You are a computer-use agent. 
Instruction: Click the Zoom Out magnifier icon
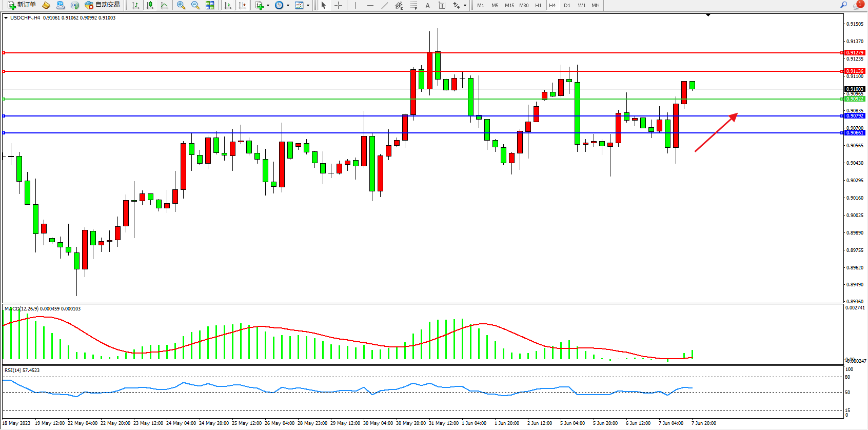195,5
